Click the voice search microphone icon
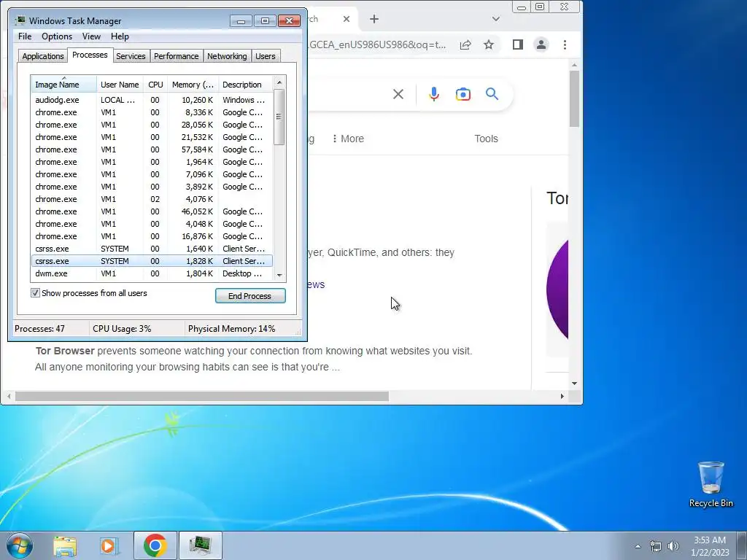The image size is (747, 560). (x=433, y=94)
